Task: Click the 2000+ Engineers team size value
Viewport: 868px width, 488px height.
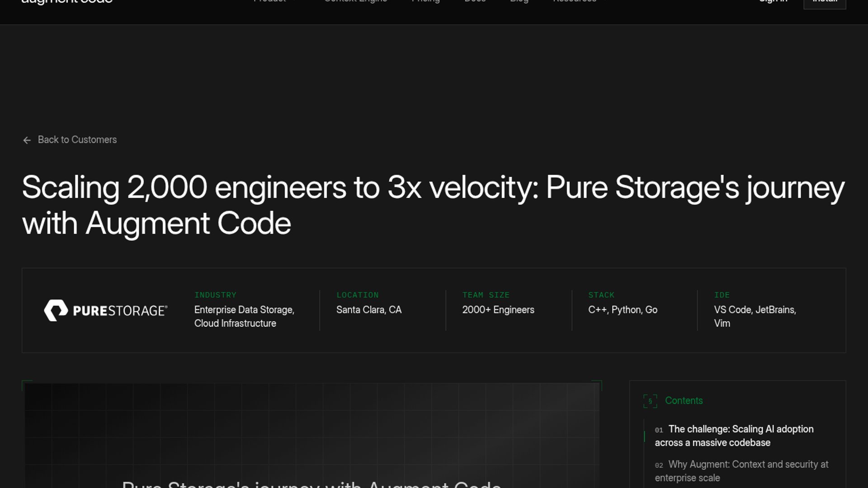Action: tap(498, 310)
